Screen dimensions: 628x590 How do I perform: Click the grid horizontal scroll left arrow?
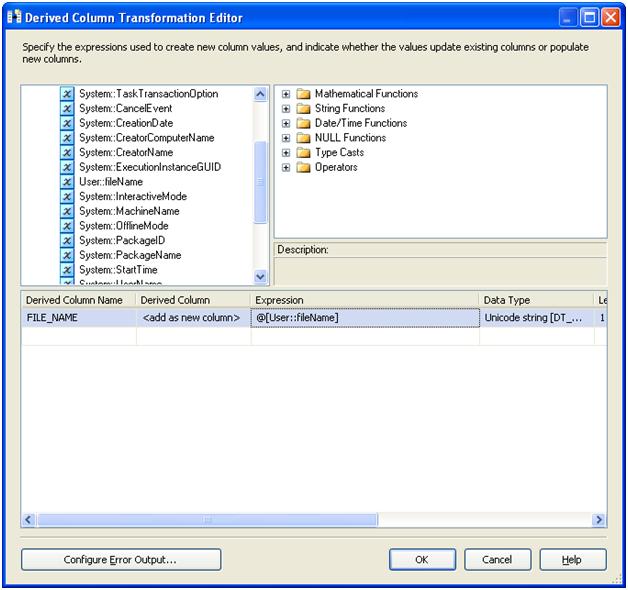coord(28,520)
